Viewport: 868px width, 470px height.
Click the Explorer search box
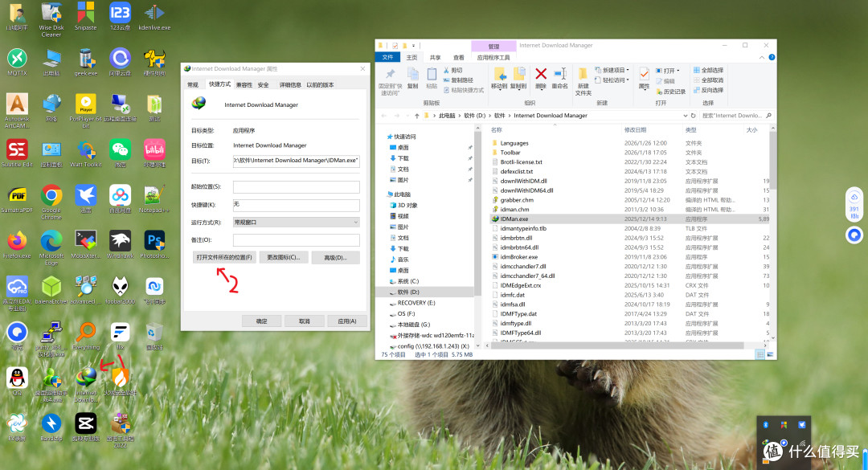point(737,116)
